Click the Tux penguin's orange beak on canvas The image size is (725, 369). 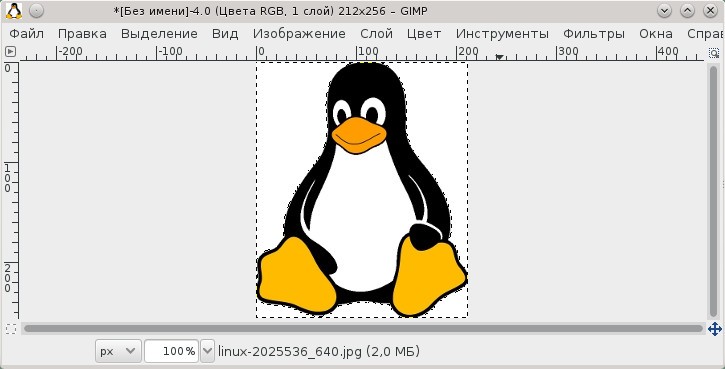359,135
